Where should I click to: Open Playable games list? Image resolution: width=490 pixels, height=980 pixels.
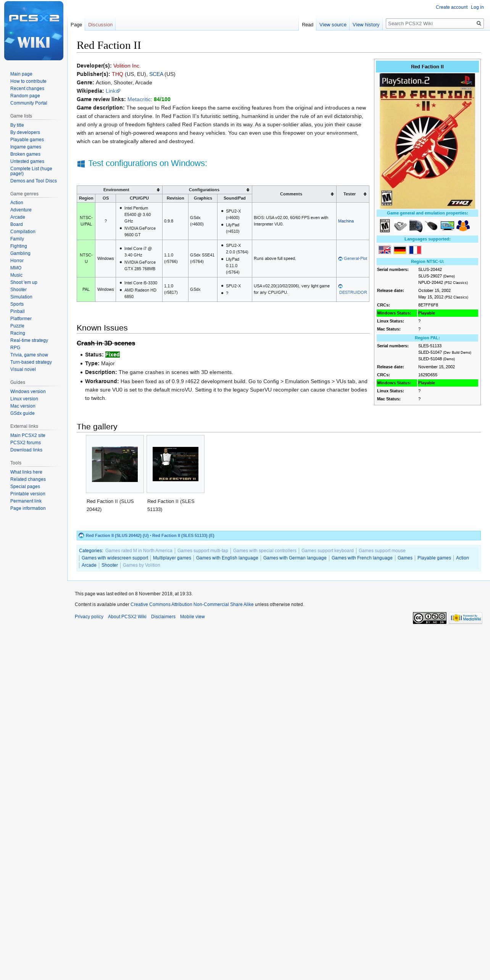click(x=27, y=140)
